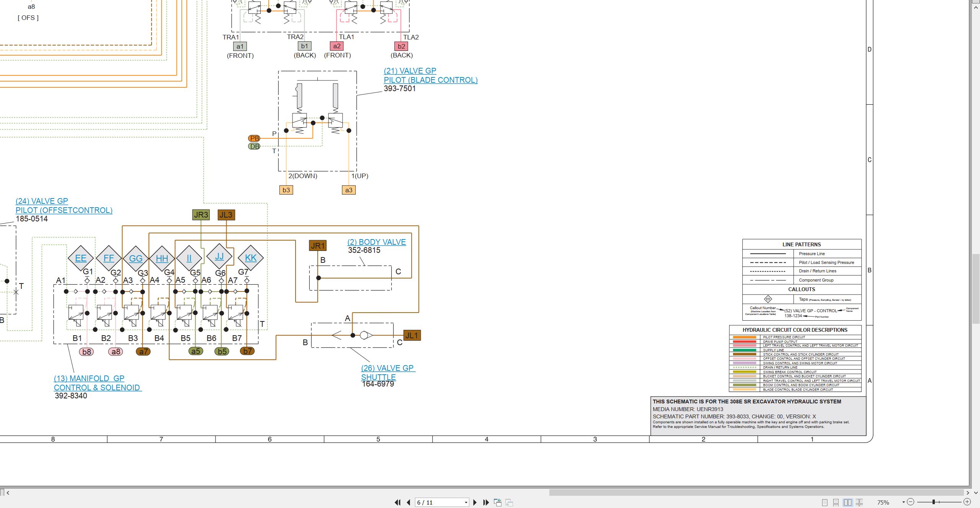The height and width of the screenshot is (508, 980).
Task: Click the a3 port box
Action: tap(349, 190)
